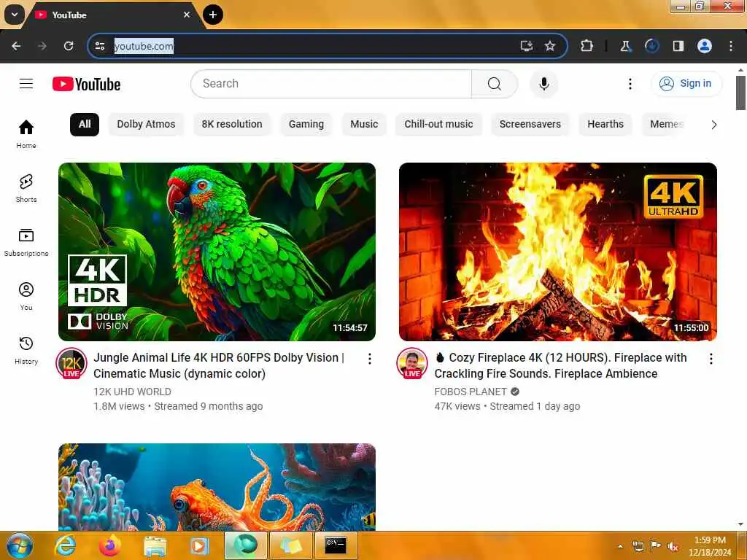
Task: Open the downloads icon in toolbar
Action: (651, 46)
